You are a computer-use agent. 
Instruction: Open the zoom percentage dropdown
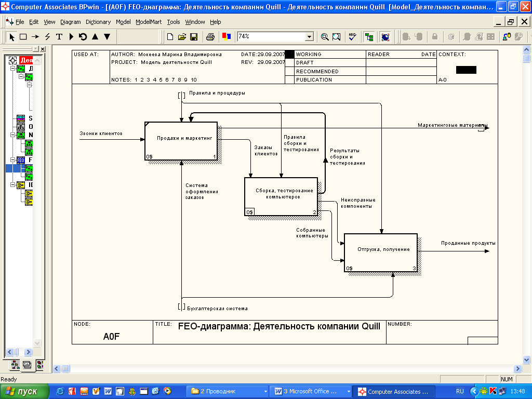point(309,37)
